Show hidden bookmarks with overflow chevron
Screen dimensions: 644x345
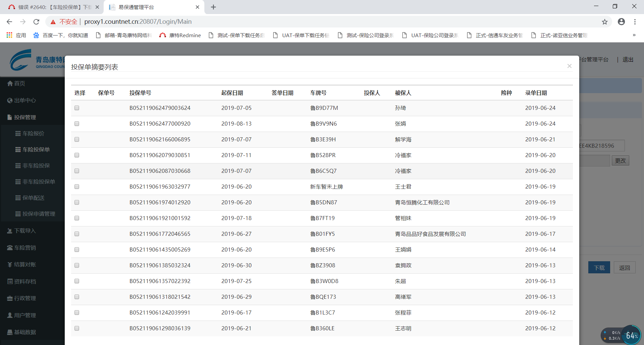(x=634, y=35)
